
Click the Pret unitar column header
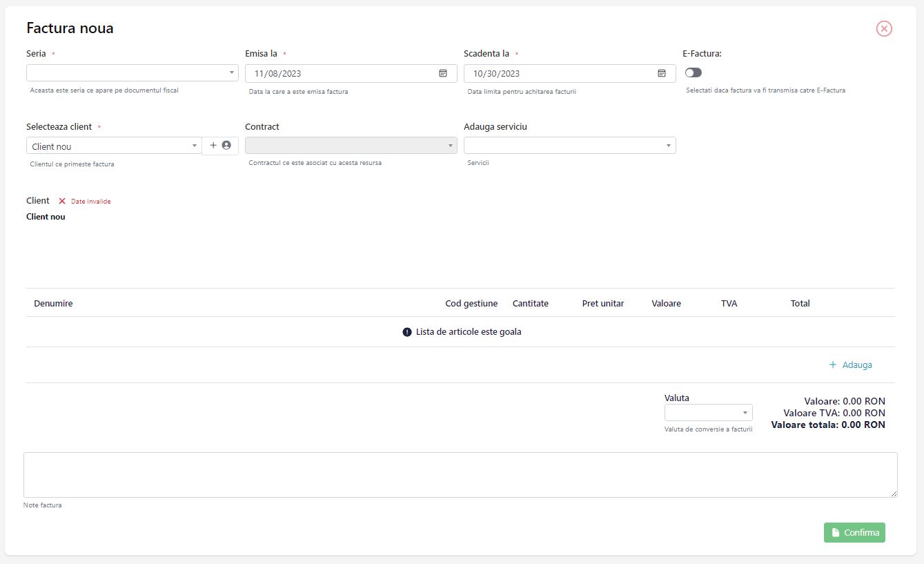click(x=603, y=304)
